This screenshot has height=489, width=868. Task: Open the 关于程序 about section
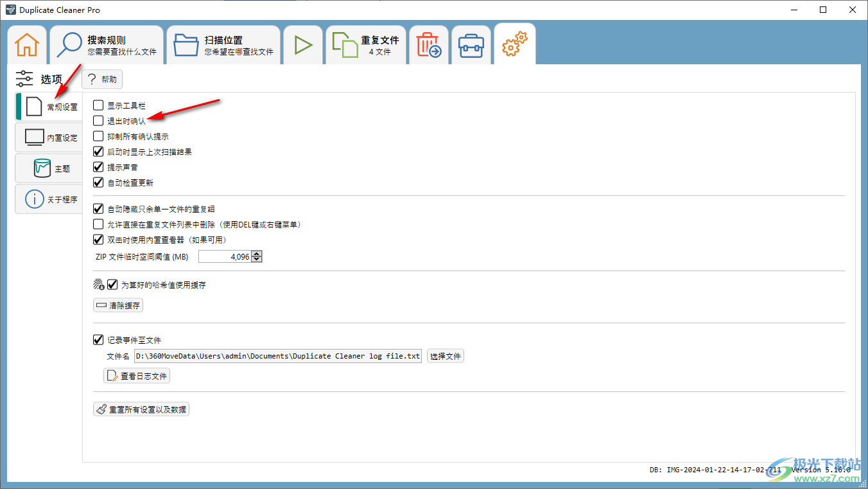click(50, 199)
